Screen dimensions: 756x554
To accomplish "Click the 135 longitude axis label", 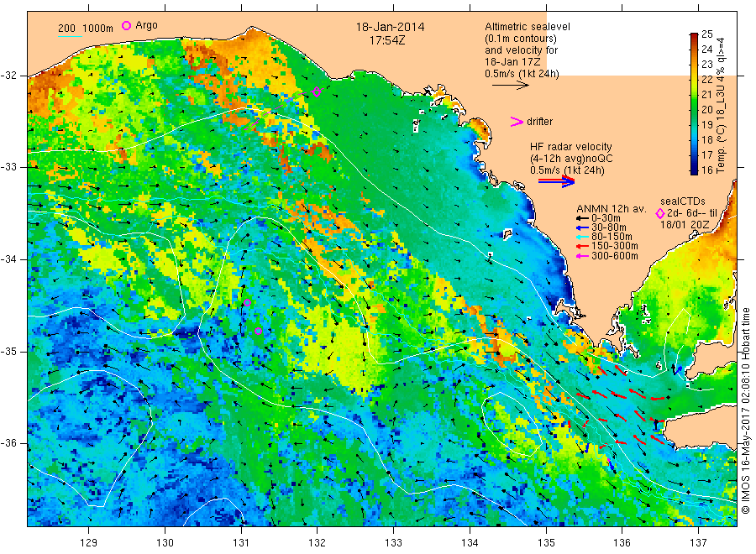I will pos(546,543).
